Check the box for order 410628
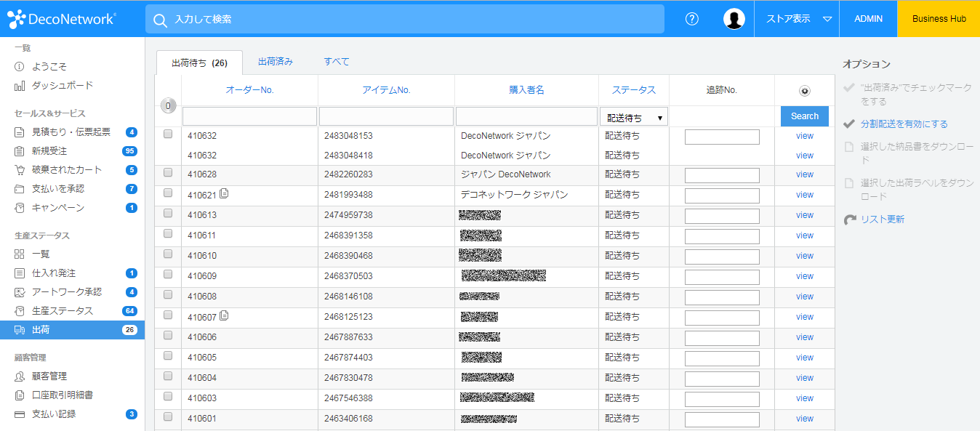Image resolution: width=980 pixels, height=431 pixels. pyautogui.click(x=168, y=173)
